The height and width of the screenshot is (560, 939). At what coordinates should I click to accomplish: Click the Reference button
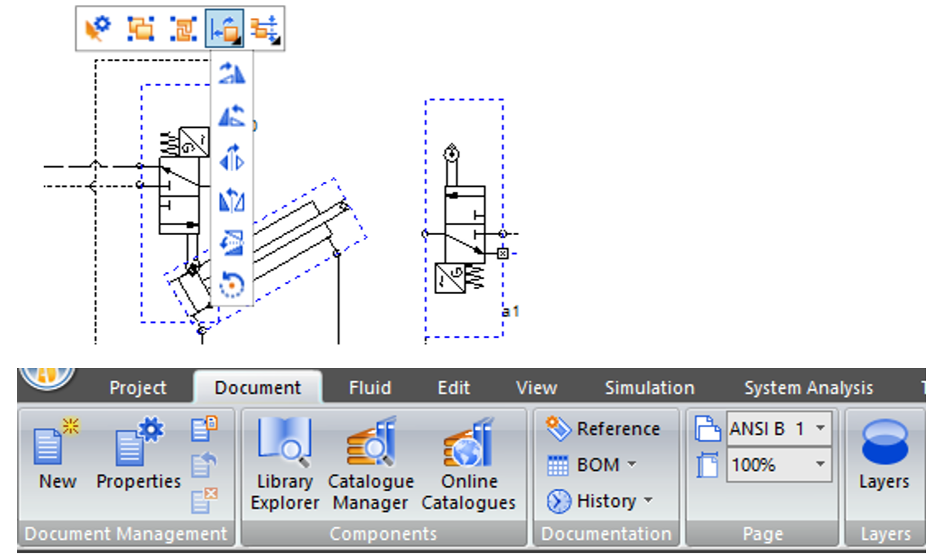603,429
